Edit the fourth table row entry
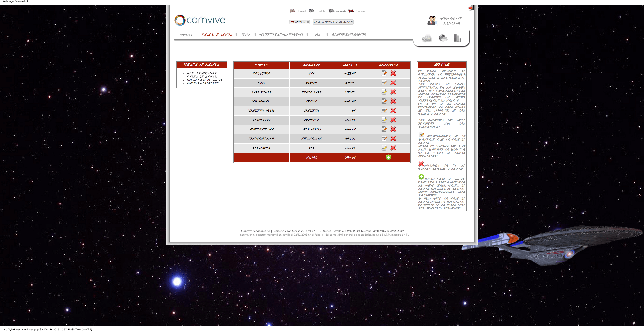This screenshot has width=644, height=331. (x=384, y=101)
